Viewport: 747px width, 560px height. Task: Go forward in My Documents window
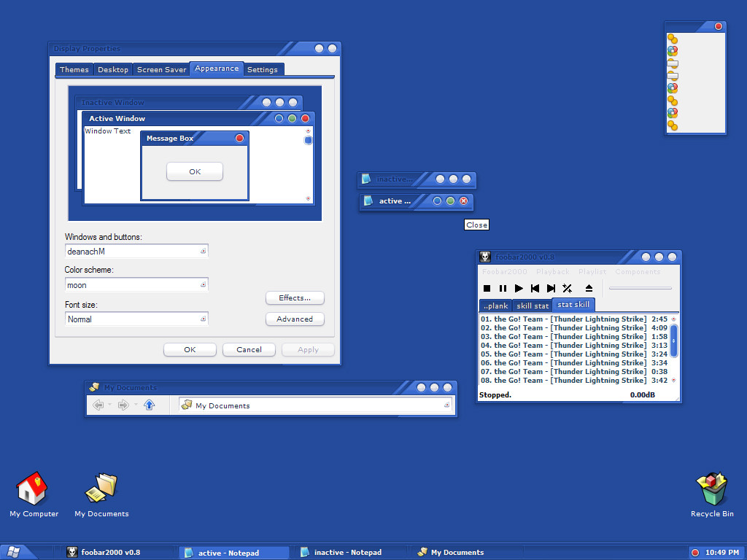pos(123,405)
